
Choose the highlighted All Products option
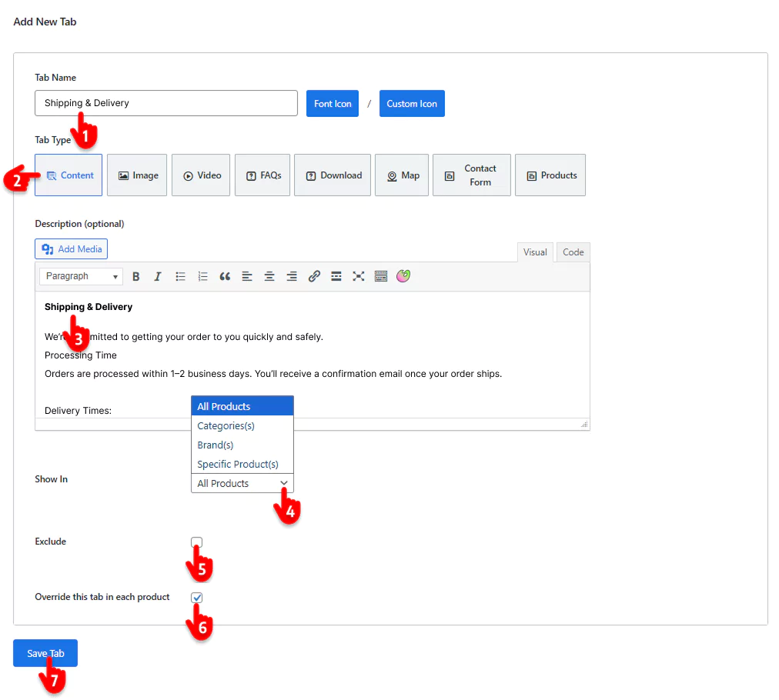[242, 407]
